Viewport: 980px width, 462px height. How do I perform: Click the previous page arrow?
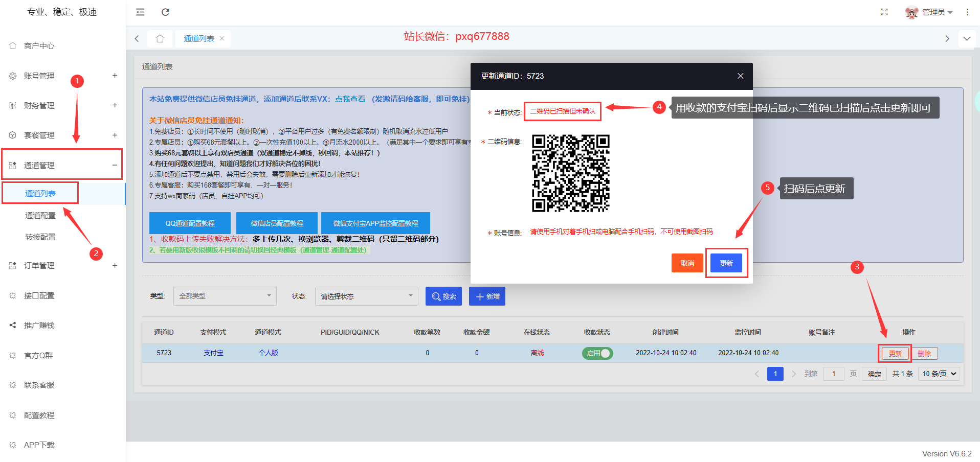tap(757, 374)
